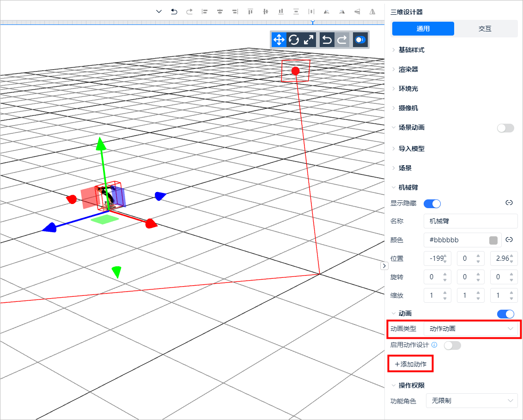Distribute objects horizontally with equal spacing
The height and width of the screenshot is (420, 523).
pos(311,12)
